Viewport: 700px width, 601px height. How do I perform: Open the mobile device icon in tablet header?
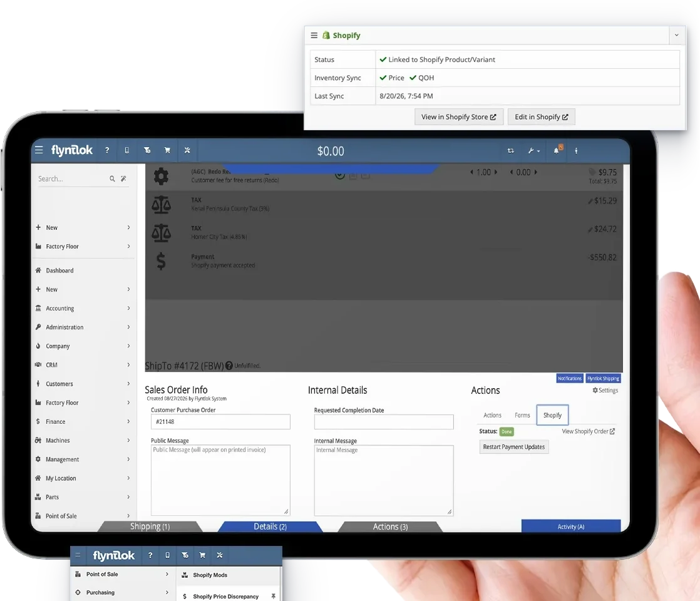click(x=126, y=150)
